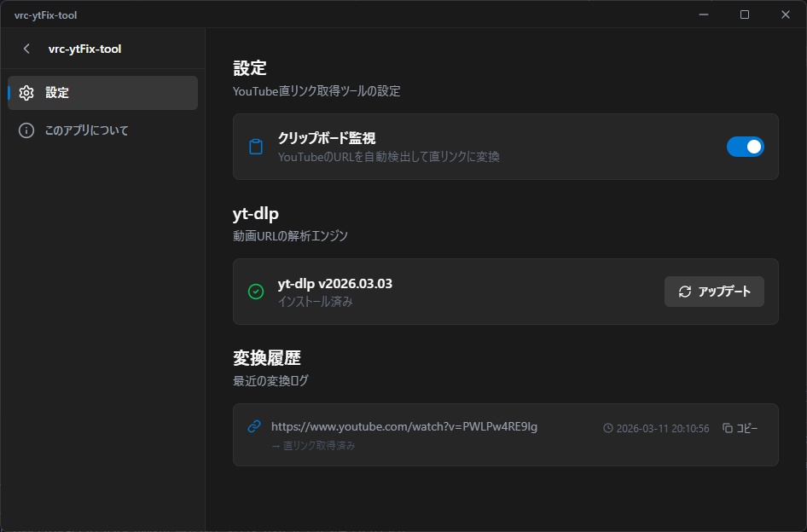Click the vrc-ytFix-tool title in the sidebar header
Viewport: 807px width, 532px height.
click(85, 49)
